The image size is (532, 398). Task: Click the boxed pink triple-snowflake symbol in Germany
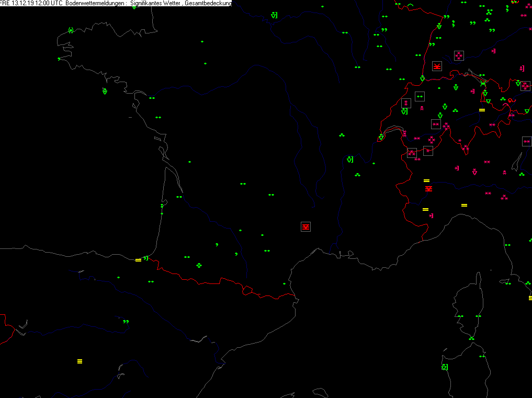click(x=459, y=55)
